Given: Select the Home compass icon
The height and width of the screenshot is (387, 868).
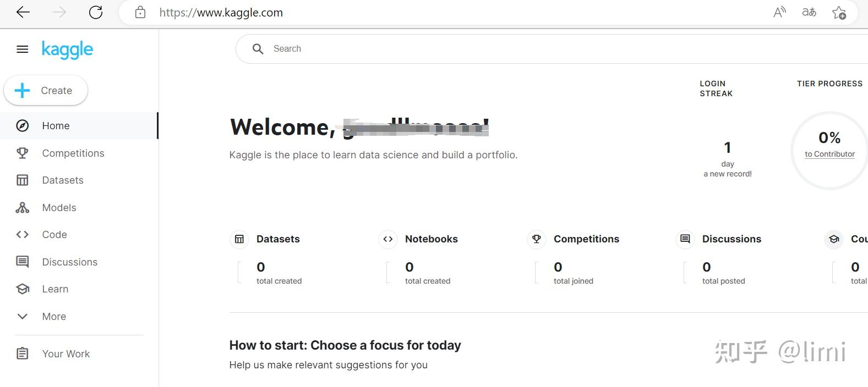Looking at the screenshot, I should (22, 125).
